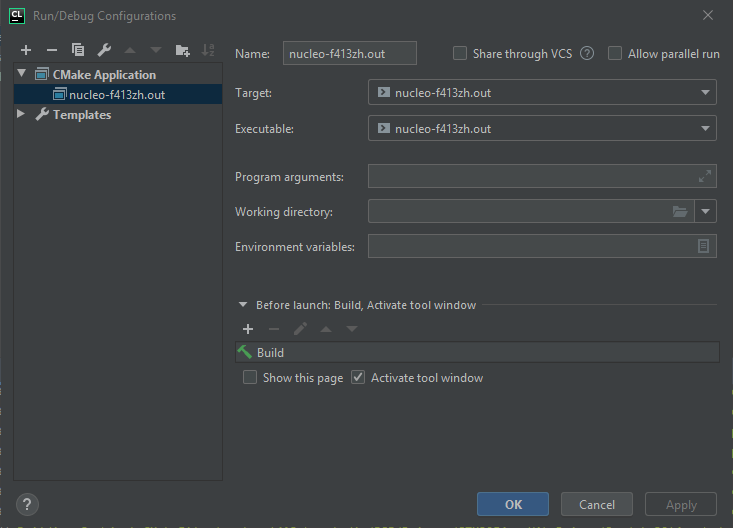Move the before launch task down
Image resolution: width=733 pixels, height=528 pixels.
[352, 329]
